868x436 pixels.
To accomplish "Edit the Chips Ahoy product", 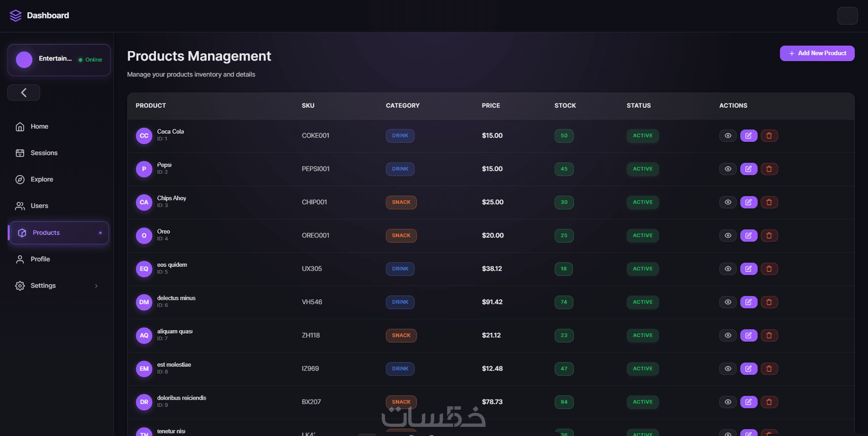I will tap(748, 202).
